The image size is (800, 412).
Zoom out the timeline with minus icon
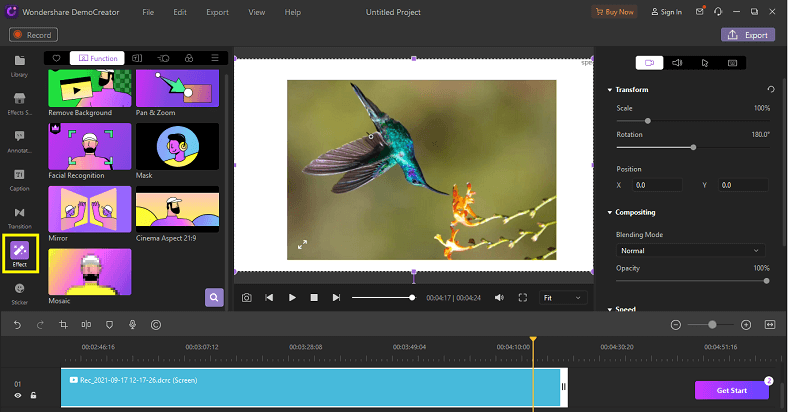pos(676,325)
